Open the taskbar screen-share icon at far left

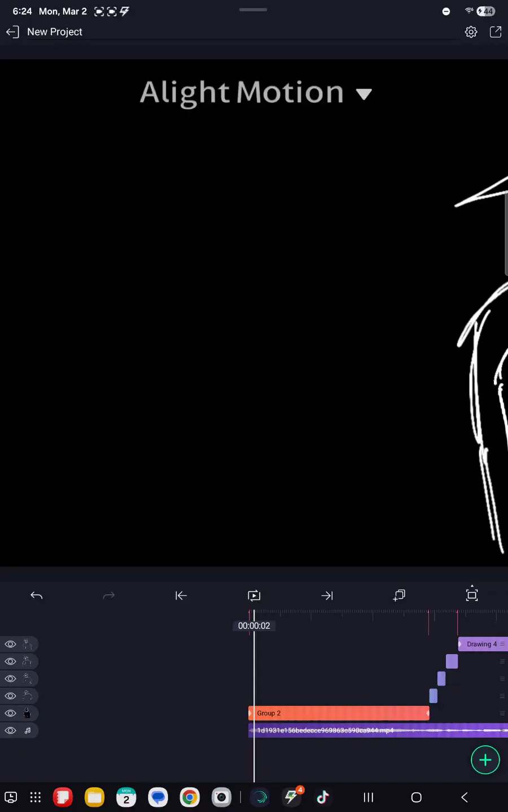11,797
